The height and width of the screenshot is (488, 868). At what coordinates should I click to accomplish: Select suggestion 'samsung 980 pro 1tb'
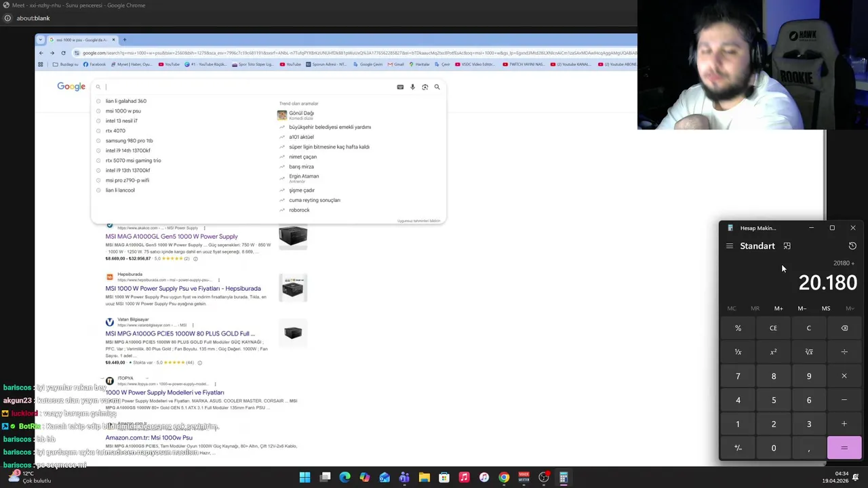129,140
